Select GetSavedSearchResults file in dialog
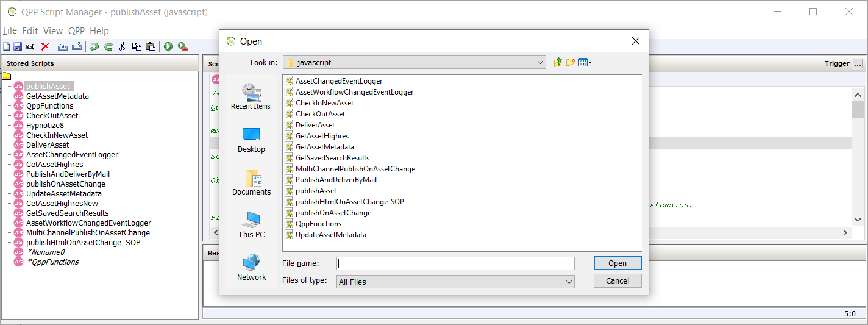Image resolution: width=868 pixels, height=325 pixels. click(x=332, y=158)
